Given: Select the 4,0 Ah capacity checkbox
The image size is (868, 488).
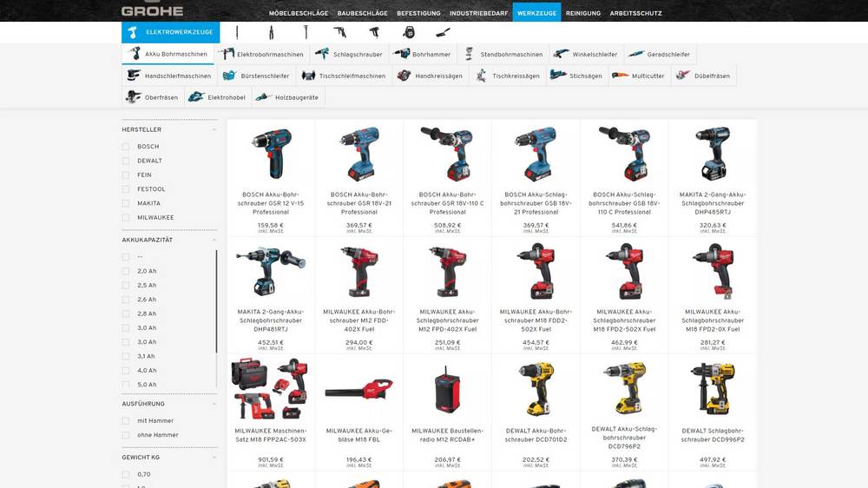Looking at the screenshot, I should point(126,371).
